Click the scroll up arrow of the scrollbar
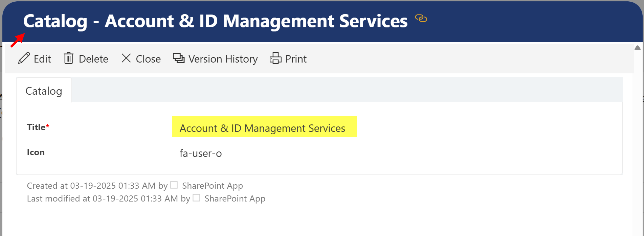 pos(638,48)
